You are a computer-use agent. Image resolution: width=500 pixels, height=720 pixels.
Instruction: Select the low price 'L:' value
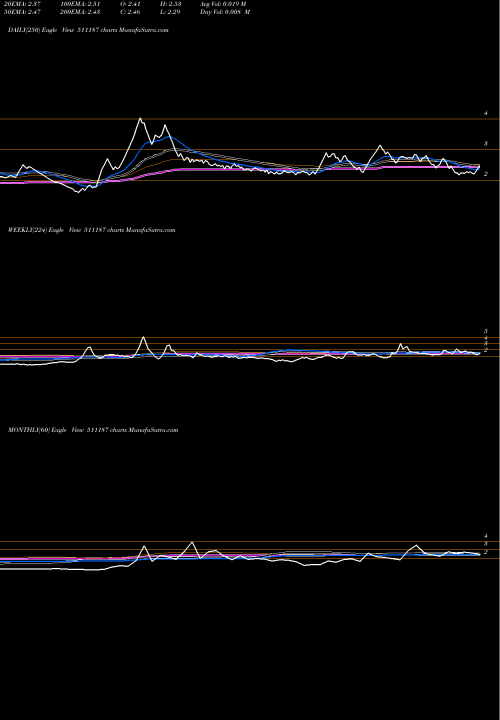pyautogui.click(x=171, y=12)
